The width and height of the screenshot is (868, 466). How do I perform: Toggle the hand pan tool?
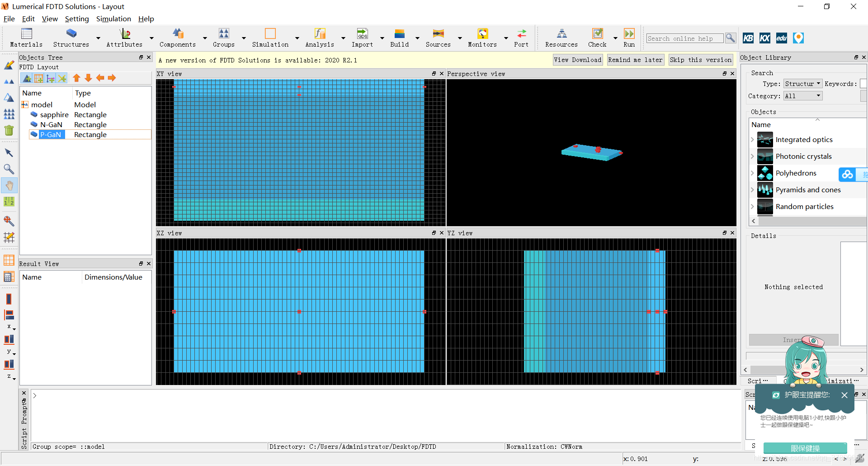[9, 185]
